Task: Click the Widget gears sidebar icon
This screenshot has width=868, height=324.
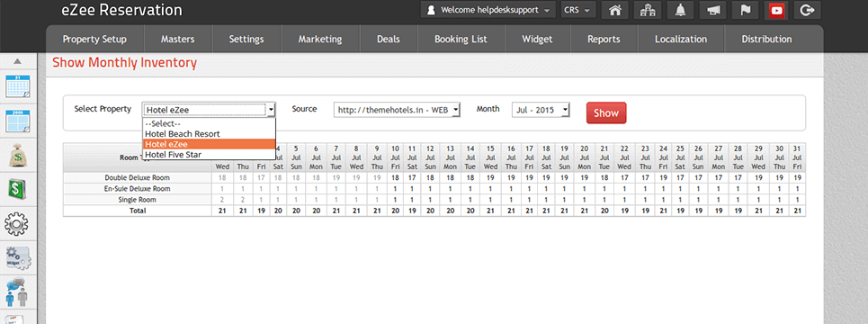Action: (x=18, y=258)
